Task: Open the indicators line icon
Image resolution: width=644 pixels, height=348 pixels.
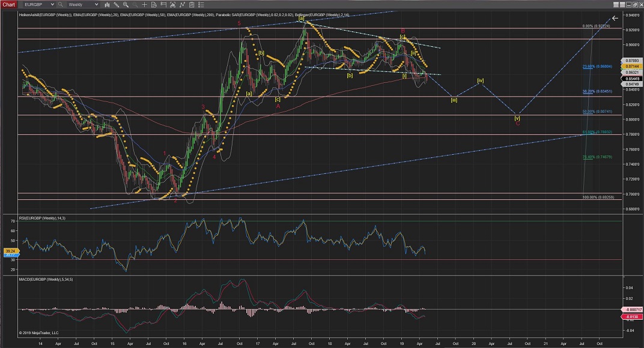Action: (183, 5)
